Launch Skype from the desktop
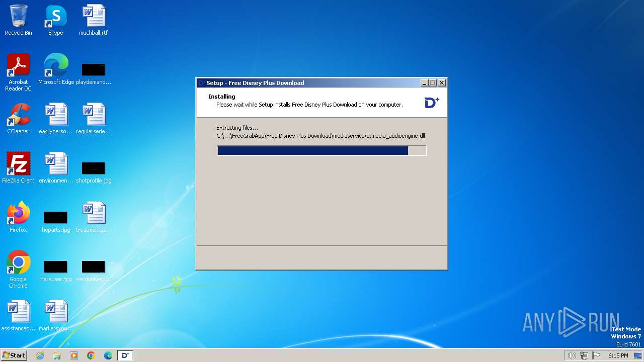 click(56, 20)
